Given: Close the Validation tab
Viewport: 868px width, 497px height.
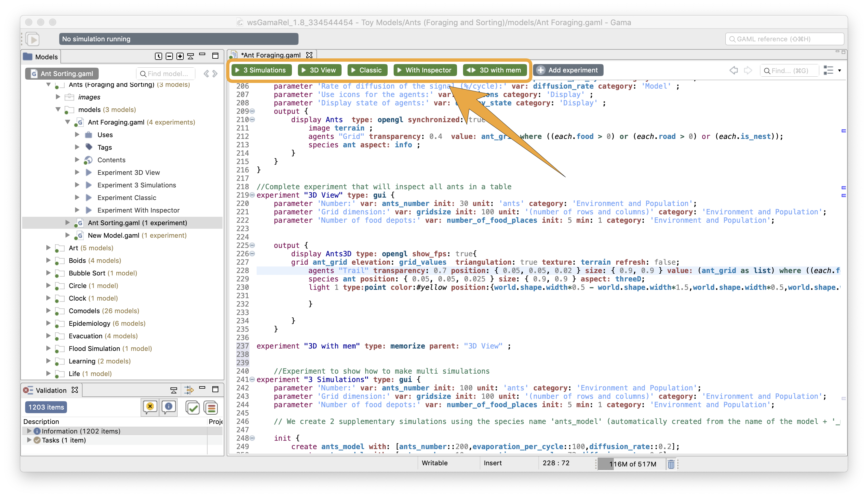Looking at the screenshot, I should point(75,390).
